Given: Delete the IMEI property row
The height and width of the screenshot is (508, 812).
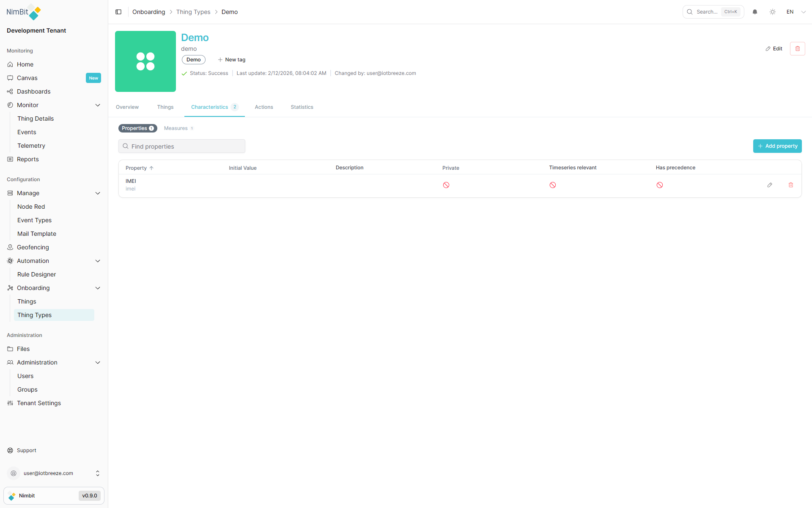Looking at the screenshot, I should (x=791, y=185).
